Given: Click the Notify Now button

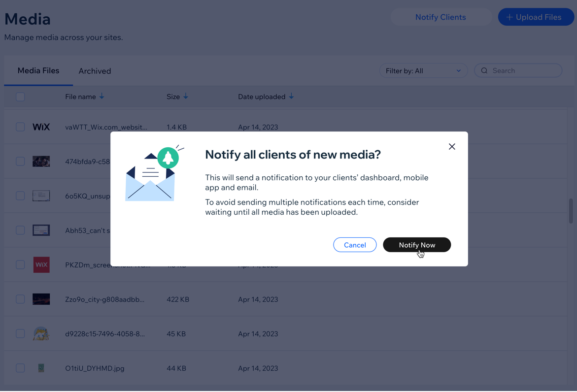Looking at the screenshot, I should click(x=416, y=245).
